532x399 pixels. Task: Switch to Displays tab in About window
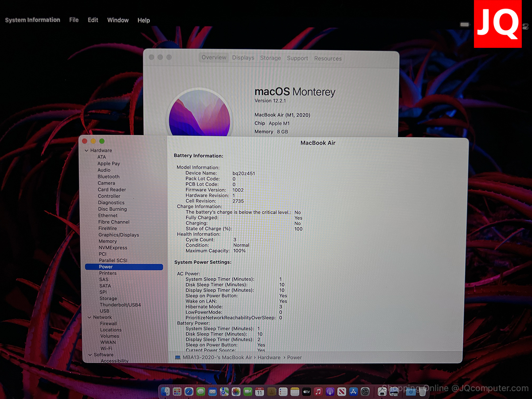243,58
